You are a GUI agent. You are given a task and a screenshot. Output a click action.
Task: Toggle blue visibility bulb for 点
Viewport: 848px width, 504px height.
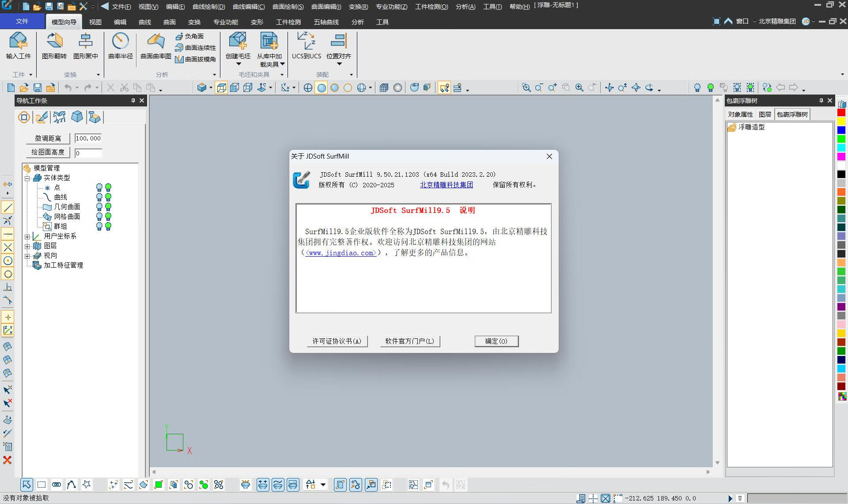[x=99, y=187]
